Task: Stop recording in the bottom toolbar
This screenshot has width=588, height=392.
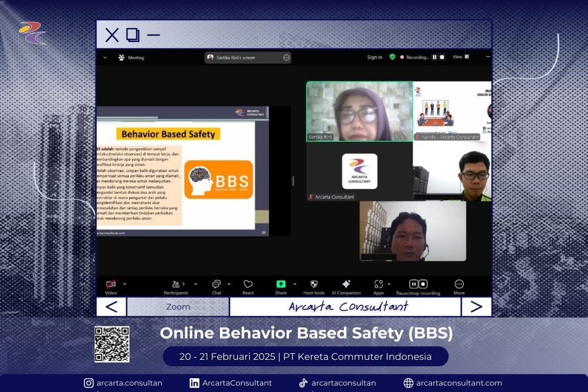Action: [423, 284]
